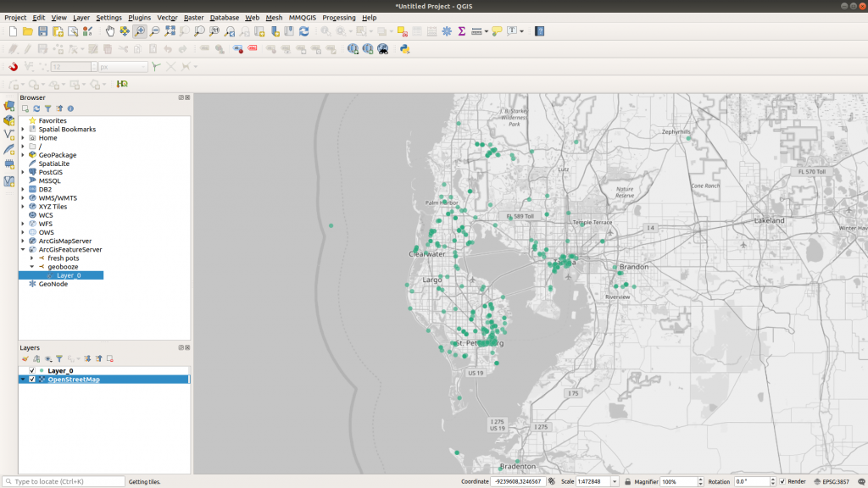
Task: Click the Measure ruler tool
Action: pos(476,31)
